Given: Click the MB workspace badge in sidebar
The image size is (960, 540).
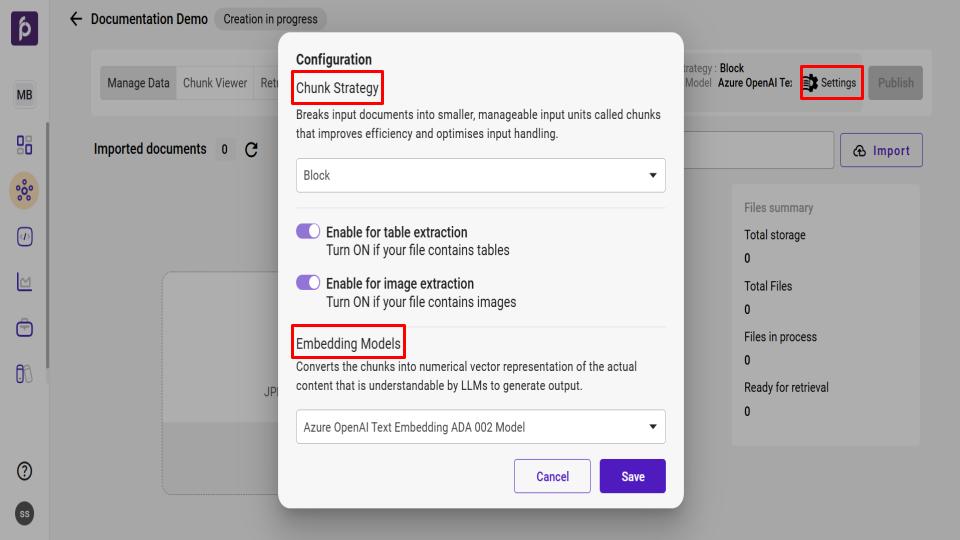Looking at the screenshot, I should coord(25,95).
